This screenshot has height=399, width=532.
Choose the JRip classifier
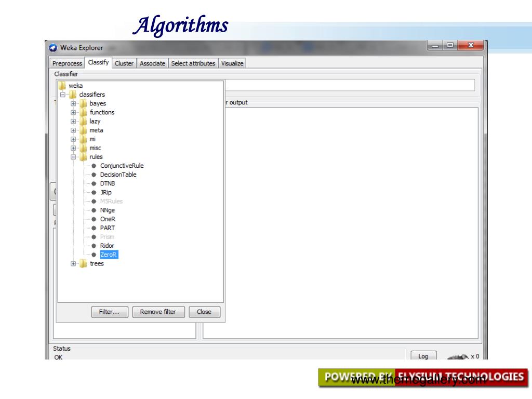(106, 192)
